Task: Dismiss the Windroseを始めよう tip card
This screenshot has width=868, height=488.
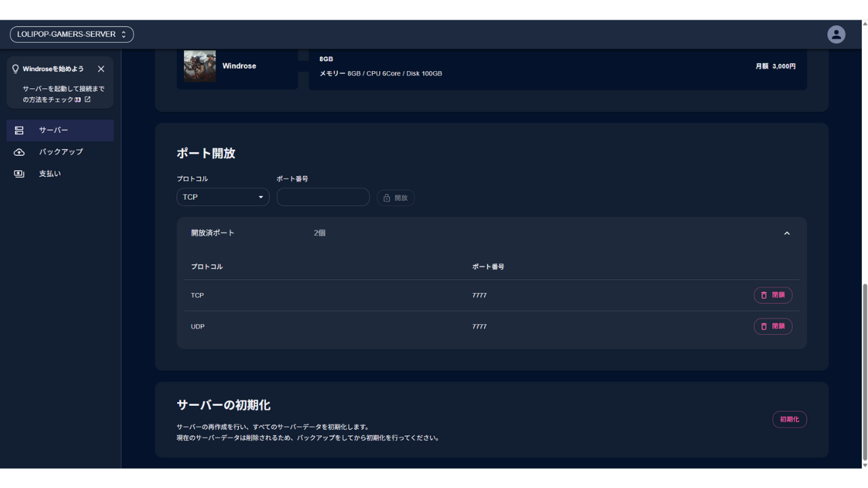Action: 101,69
